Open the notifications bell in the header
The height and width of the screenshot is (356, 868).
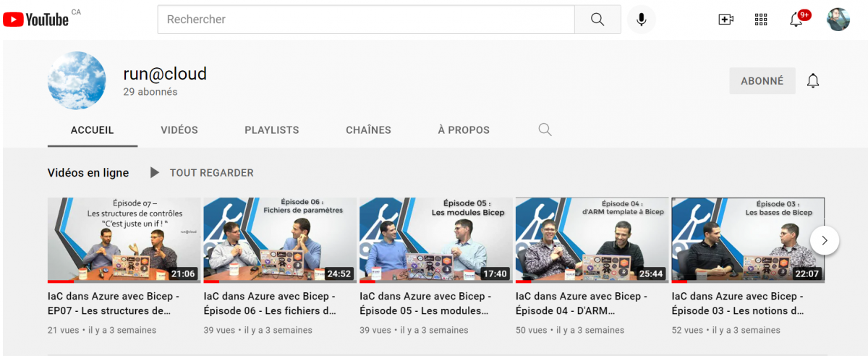[x=798, y=18]
